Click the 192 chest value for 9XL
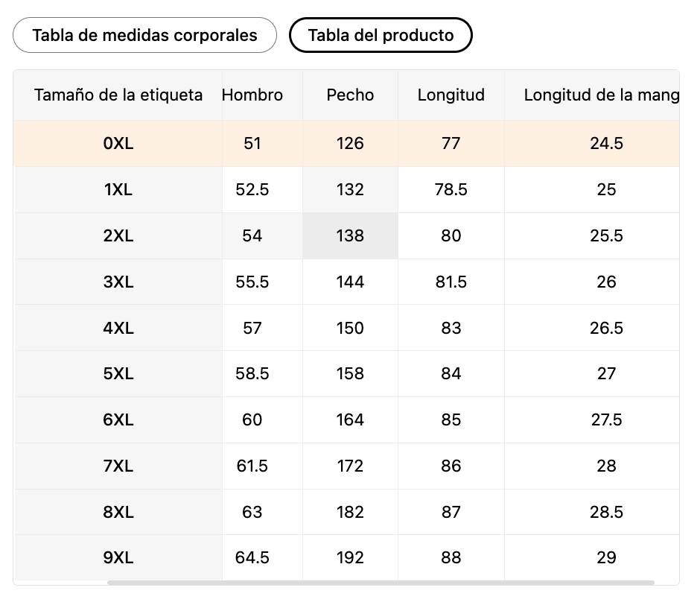700x608 pixels. coord(350,557)
